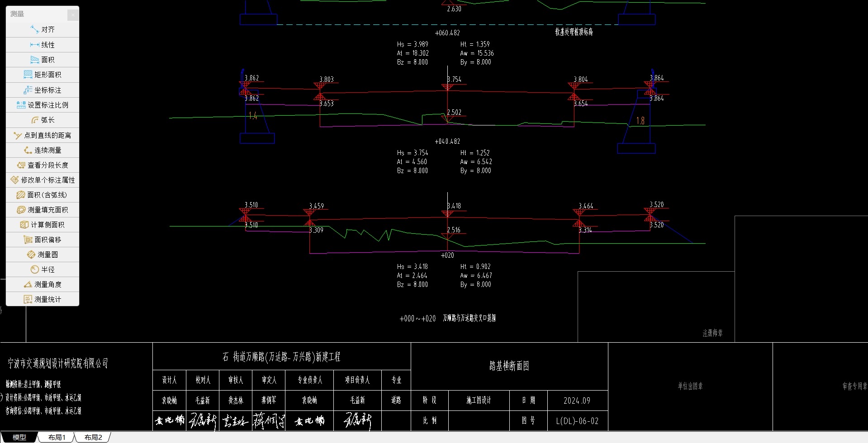Click the 计算侧面积 side area icon

24,225
